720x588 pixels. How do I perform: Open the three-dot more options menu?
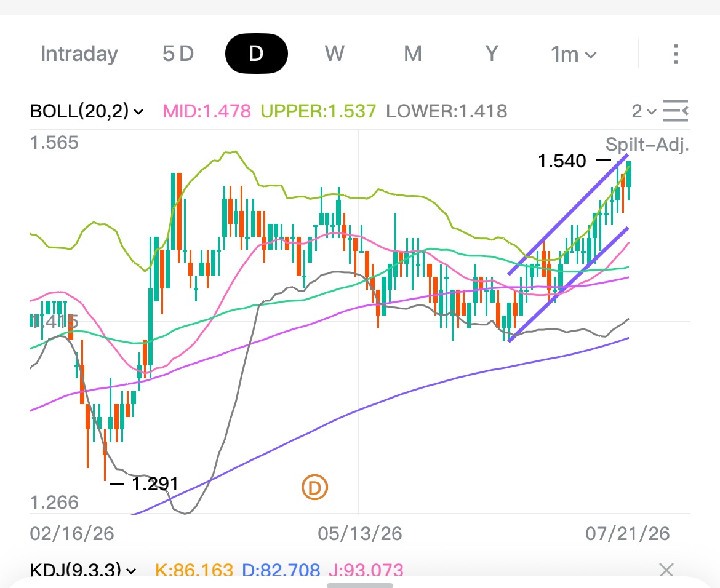tap(676, 54)
